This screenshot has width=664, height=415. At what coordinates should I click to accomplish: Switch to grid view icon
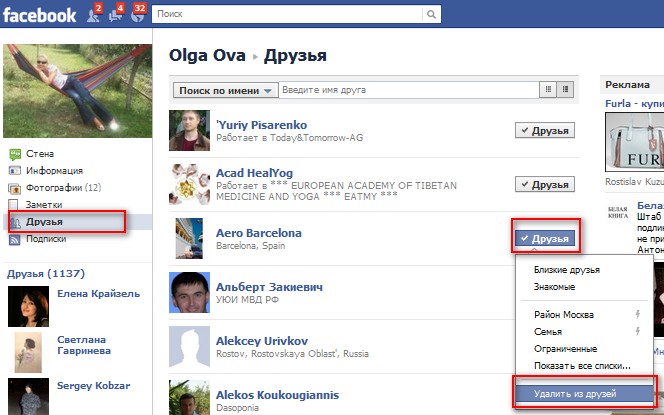pos(548,89)
